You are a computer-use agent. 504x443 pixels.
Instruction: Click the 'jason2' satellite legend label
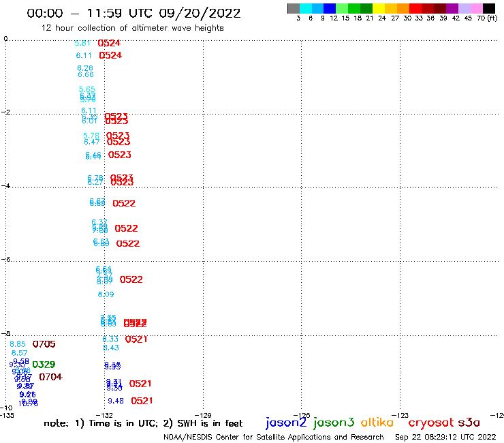[286, 423]
